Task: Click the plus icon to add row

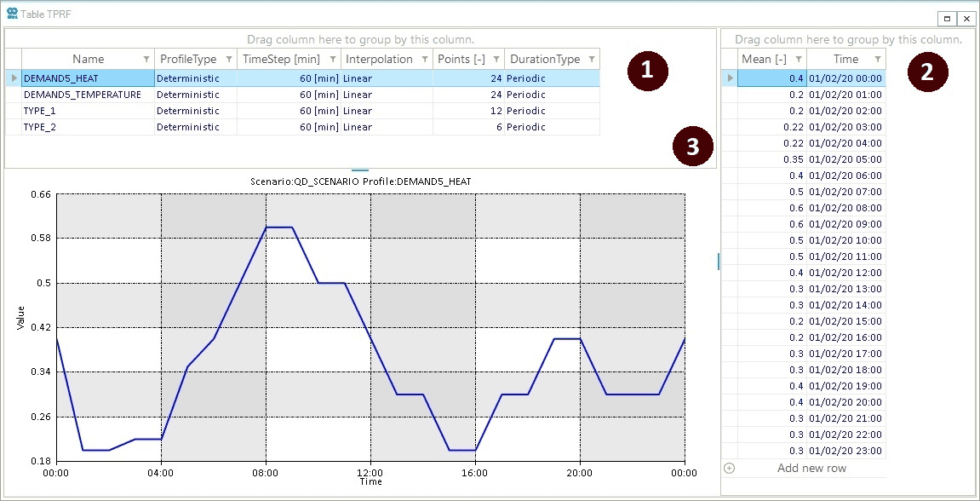Action: tap(729, 469)
